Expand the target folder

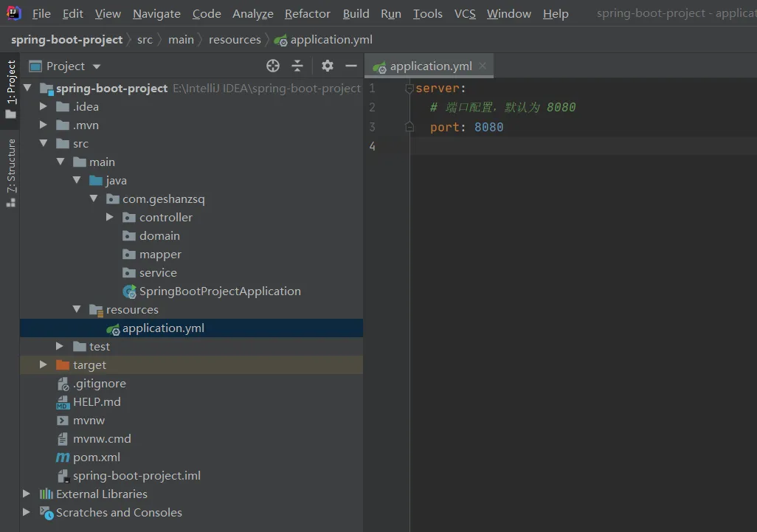[x=44, y=365]
